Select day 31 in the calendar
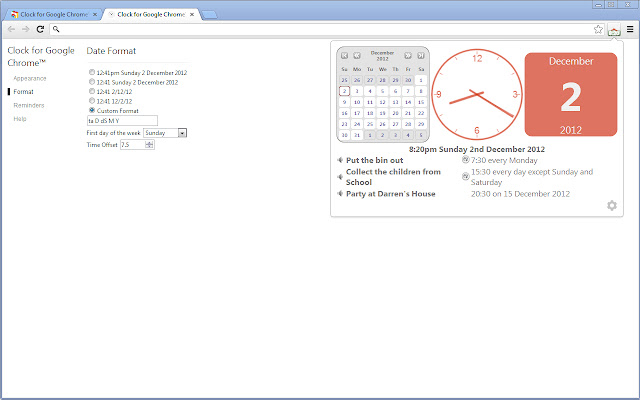The height and width of the screenshot is (400, 640). 357,135
